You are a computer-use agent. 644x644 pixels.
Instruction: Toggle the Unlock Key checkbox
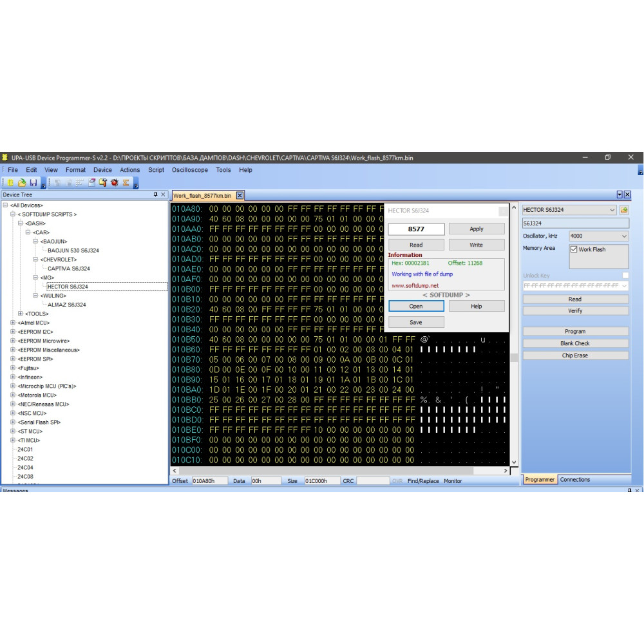coord(625,276)
